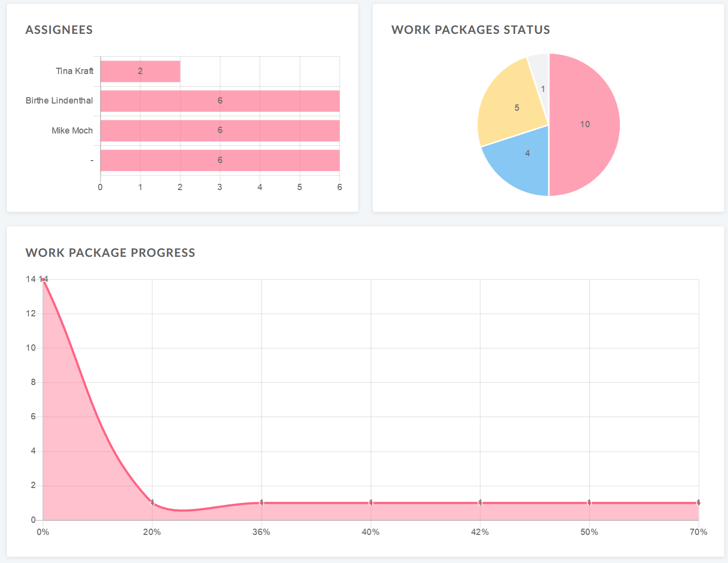Click the Mike Moch axis label
The image size is (728, 563).
(x=72, y=130)
